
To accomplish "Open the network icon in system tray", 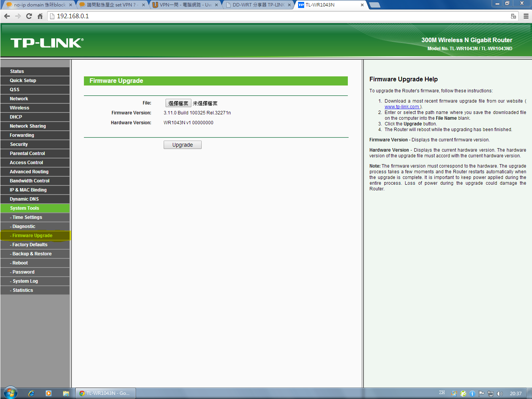I will coord(491,394).
